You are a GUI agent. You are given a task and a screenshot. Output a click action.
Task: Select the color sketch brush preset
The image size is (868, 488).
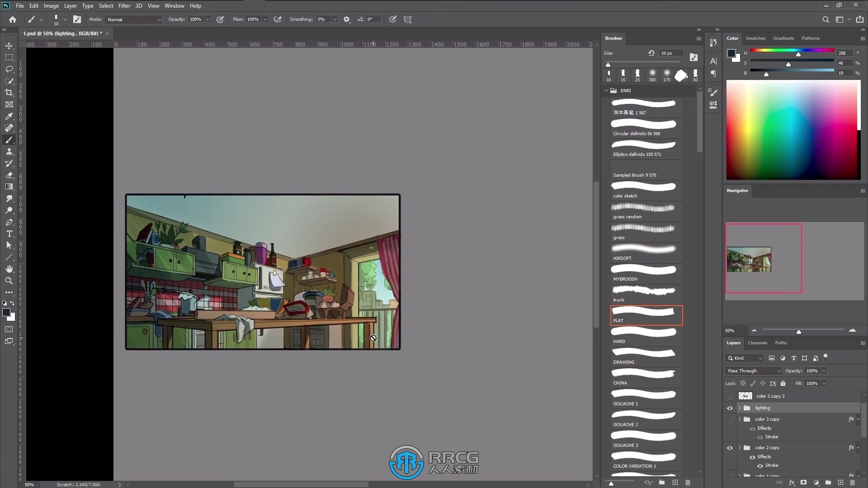(x=646, y=191)
